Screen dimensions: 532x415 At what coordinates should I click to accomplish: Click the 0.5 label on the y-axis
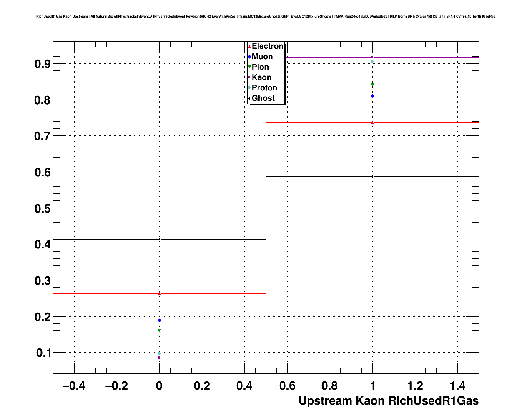click(43, 208)
